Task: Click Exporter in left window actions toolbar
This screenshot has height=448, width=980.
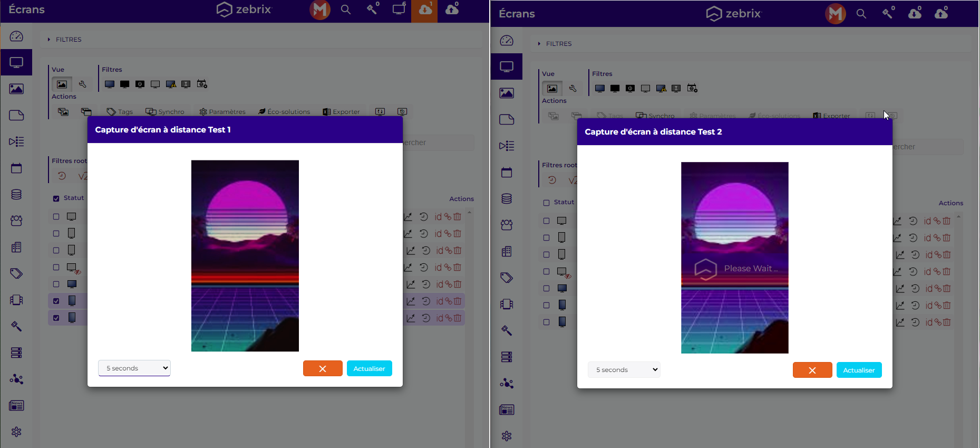Action: click(342, 112)
